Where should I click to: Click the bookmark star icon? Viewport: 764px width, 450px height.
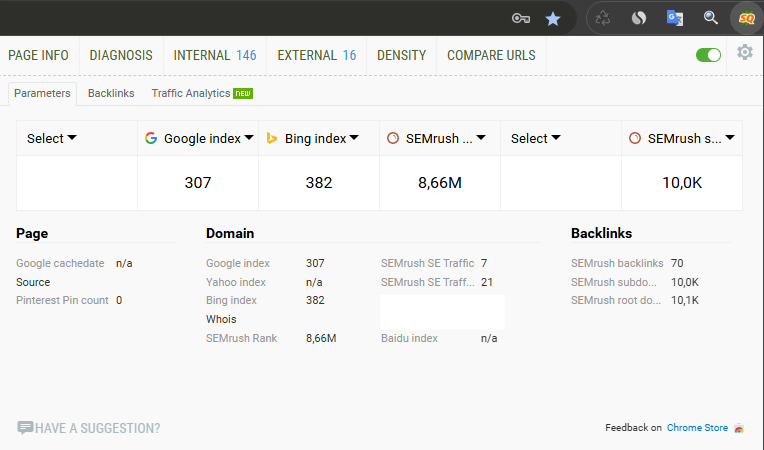pyautogui.click(x=553, y=18)
